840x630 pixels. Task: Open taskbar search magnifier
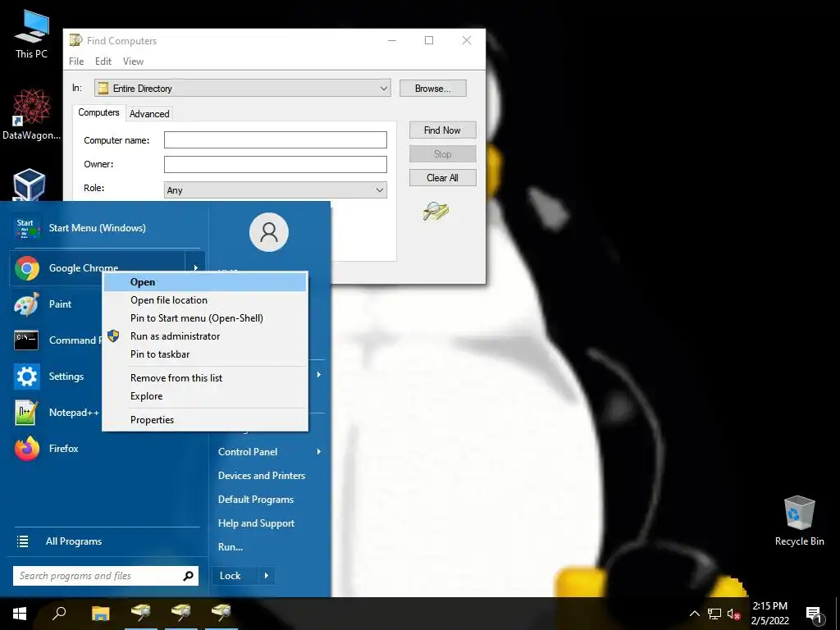(x=59, y=614)
